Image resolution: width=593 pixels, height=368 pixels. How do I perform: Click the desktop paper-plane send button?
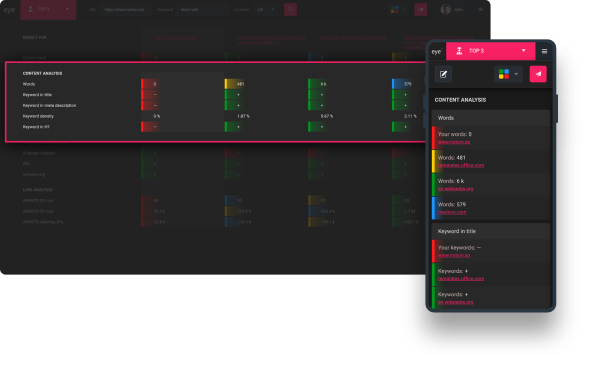click(421, 9)
